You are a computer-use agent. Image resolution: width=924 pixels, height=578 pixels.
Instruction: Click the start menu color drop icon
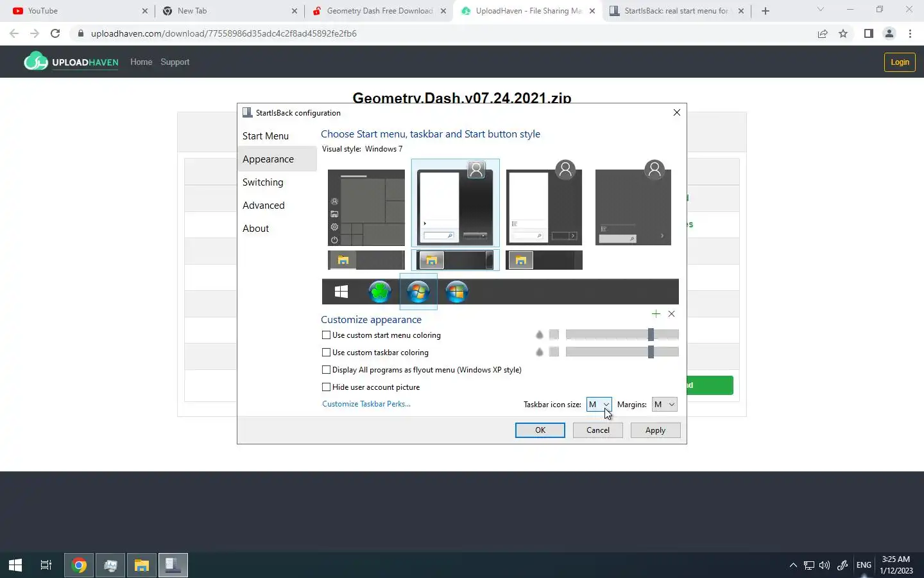539,335
